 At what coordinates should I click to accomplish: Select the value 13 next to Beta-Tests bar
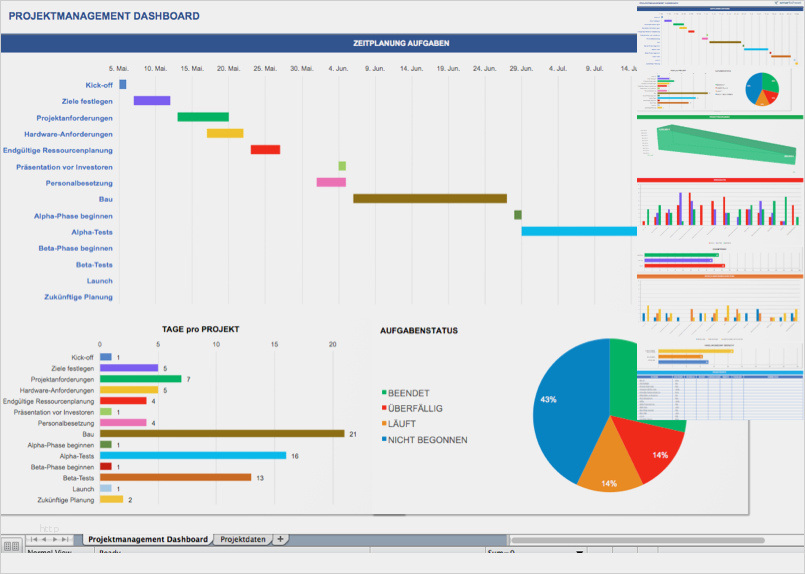click(260, 478)
